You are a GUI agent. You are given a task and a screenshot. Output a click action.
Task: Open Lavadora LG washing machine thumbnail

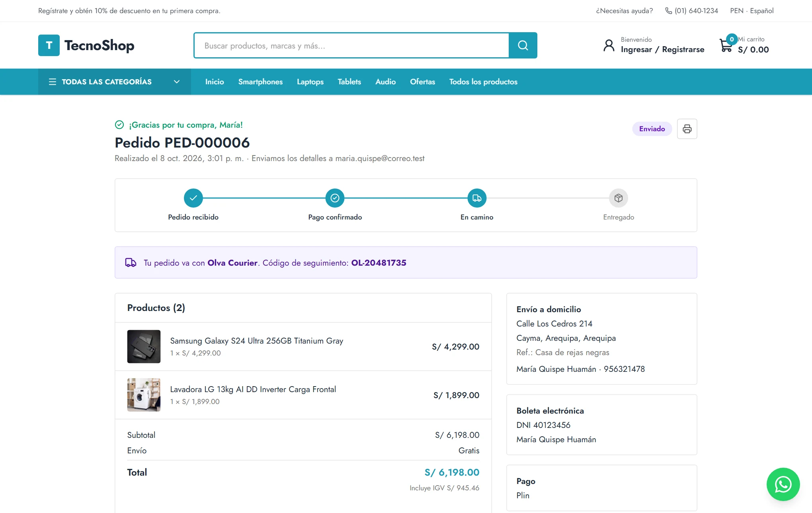144,395
